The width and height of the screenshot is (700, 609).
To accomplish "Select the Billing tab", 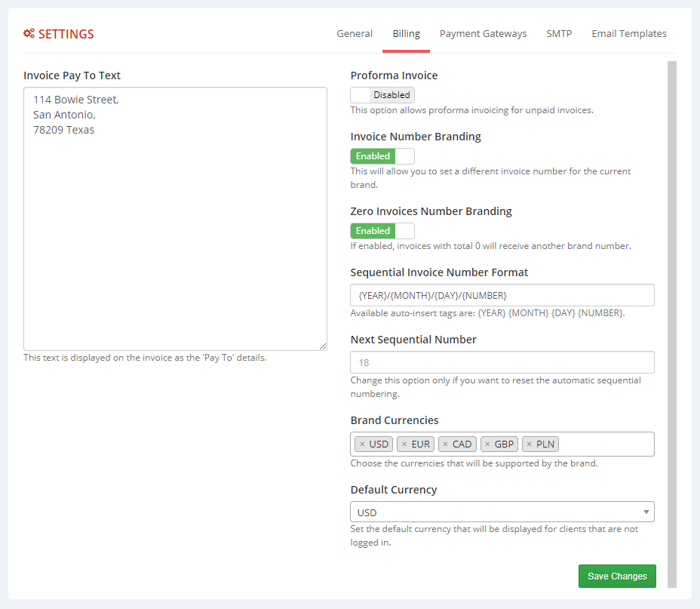I will pos(406,33).
